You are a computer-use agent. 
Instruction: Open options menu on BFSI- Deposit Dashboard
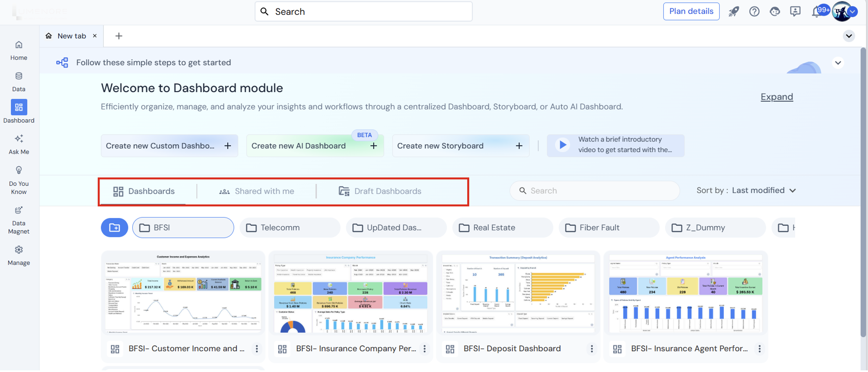click(x=592, y=349)
